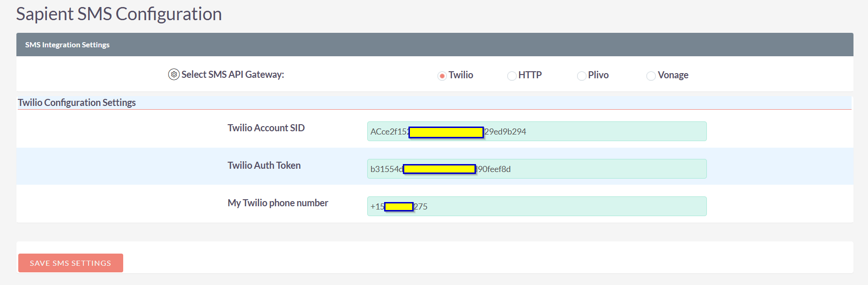Select the Twilio gateway radio button
This screenshot has height=285, width=868.
[x=442, y=76]
